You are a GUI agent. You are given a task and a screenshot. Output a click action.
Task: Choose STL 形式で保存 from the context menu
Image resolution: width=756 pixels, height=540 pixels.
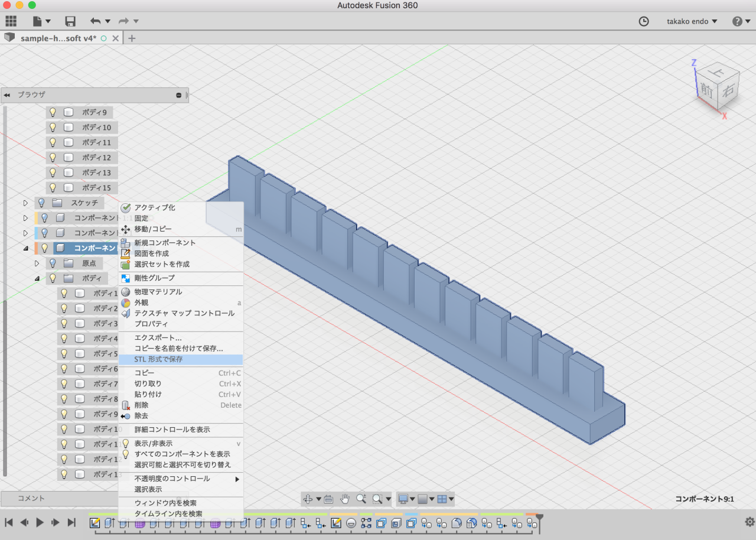point(181,359)
